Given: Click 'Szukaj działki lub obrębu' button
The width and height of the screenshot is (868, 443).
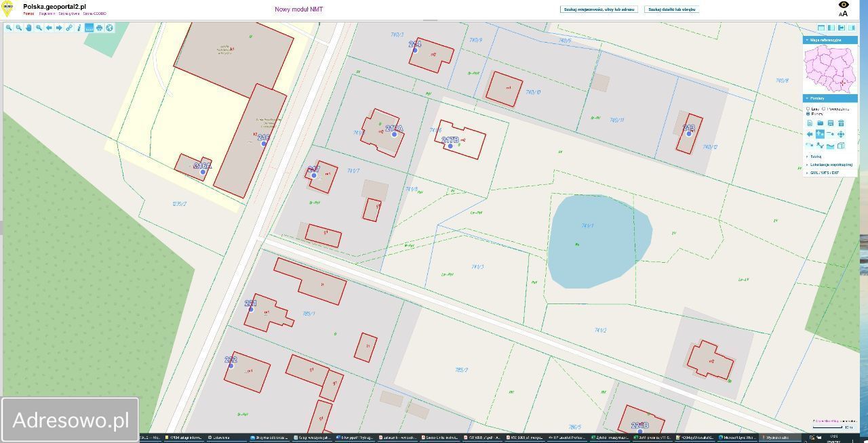Looking at the screenshot, I should [671, 9].
